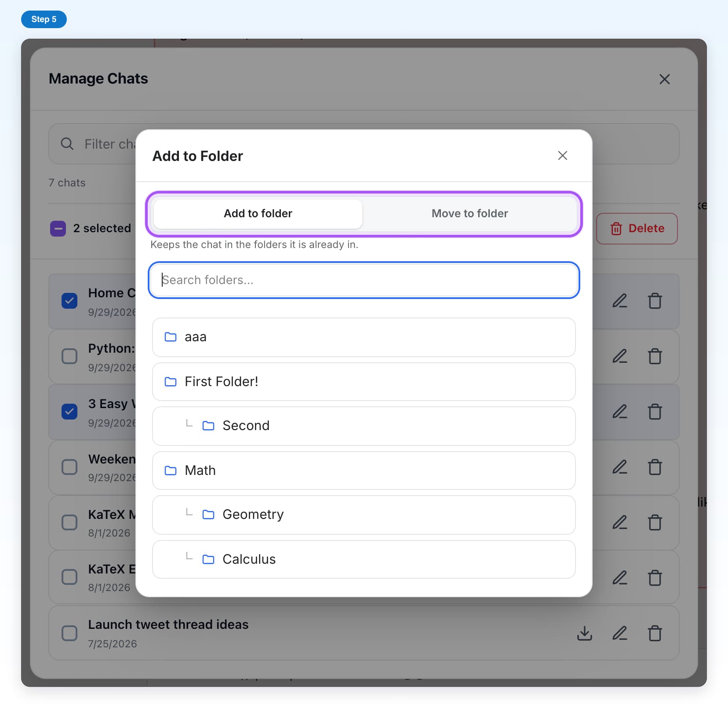Image resolution: width=728 pixels, height=708 pixels.
Task: Rename the Launch tweet thread ideas chat
Action: 620,633
